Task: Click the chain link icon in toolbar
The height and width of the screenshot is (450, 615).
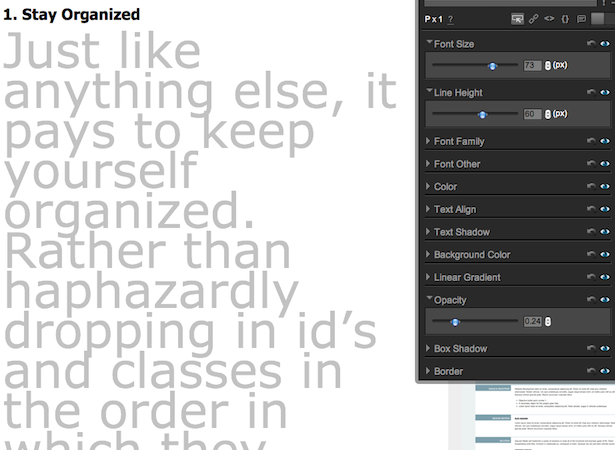Action: [x=533, y=19]
